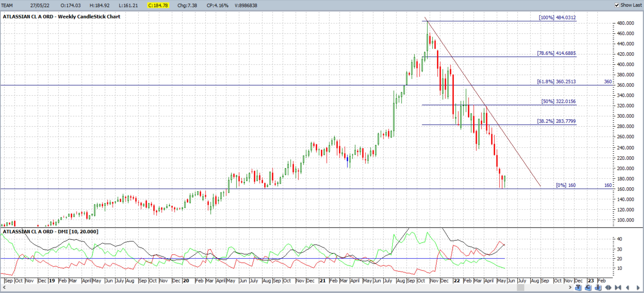Image resolution: width=644 pixels, height=293 pixels.
Task: Click the blue exclamation mark toolbar icon
Action: [x=598, y=287]
